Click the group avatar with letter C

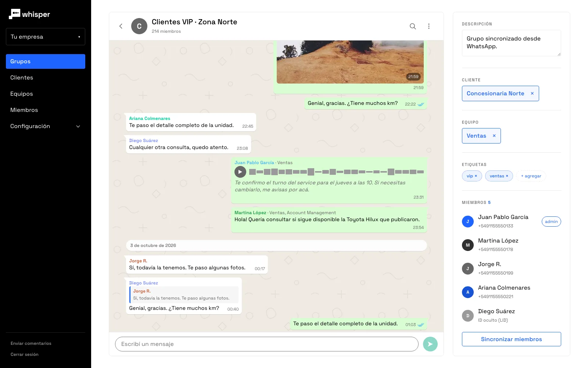139,26
